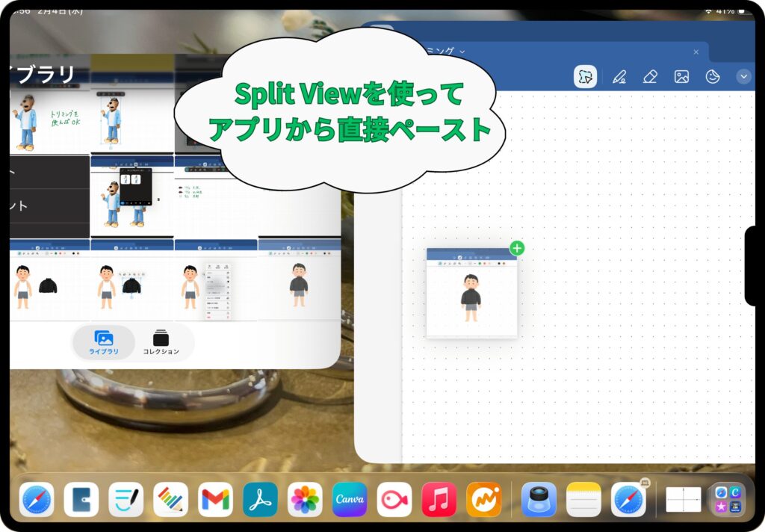Launch Canva from the dock
The height and width of the screenshot is (532, 765).
point(350,500)
